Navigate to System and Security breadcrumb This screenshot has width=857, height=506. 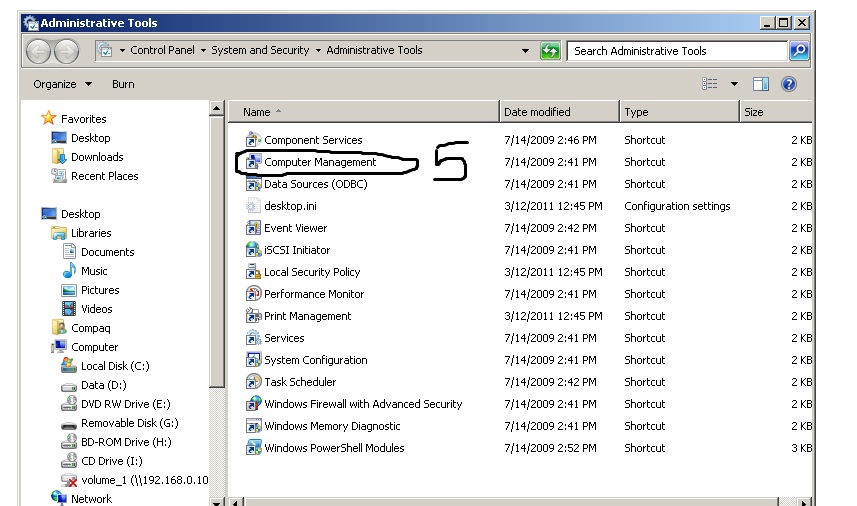(260, 50)
